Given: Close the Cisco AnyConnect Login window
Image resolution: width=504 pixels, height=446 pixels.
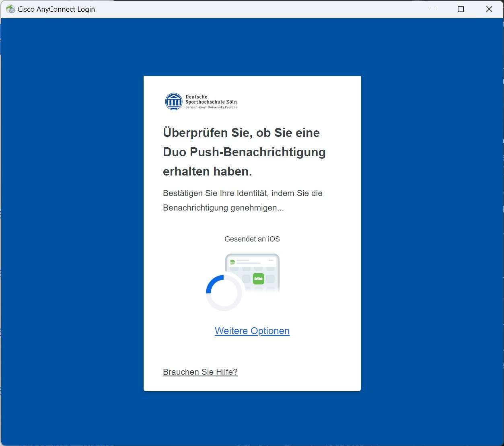Looking at the screenshot, I should tap(489, 9).
